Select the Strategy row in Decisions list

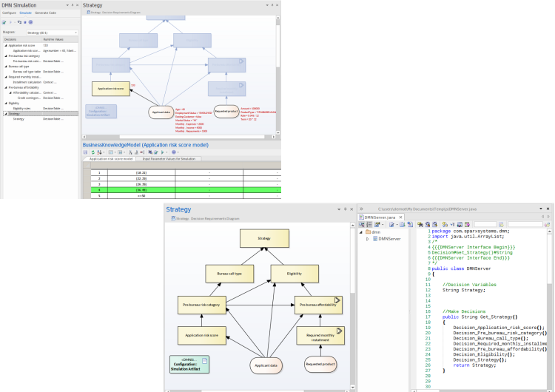(15, 114)
